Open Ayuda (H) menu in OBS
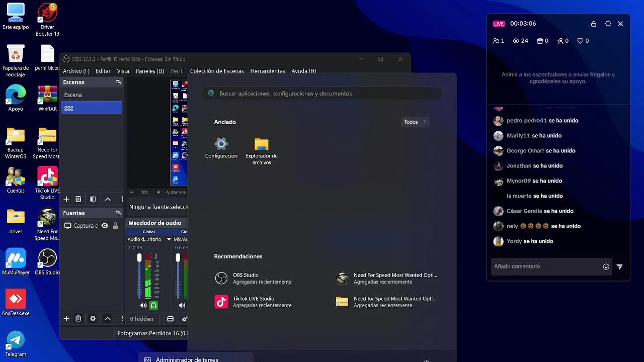Viewport: 644px width, 362px height. point(304,71)
